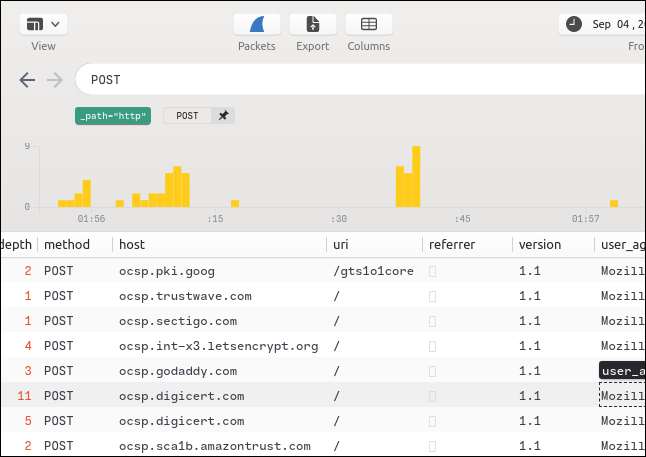Click the method column header
Viewport: 646px width, 457px height.
click(67, 244)
